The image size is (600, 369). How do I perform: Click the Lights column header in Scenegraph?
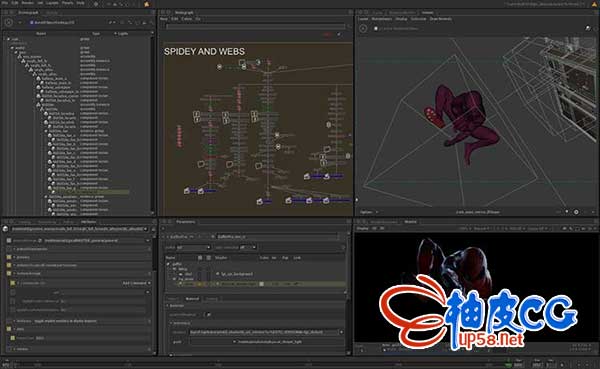pos(122,34)
